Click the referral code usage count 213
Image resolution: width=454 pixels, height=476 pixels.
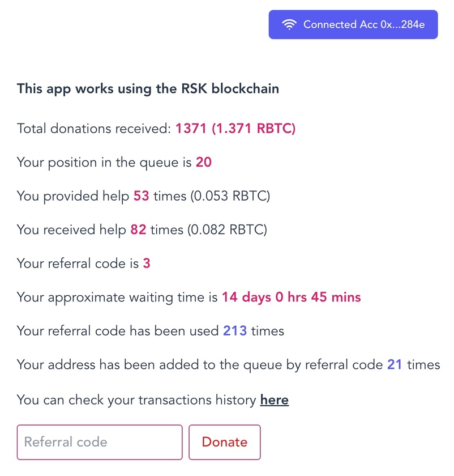coord(235,331)
